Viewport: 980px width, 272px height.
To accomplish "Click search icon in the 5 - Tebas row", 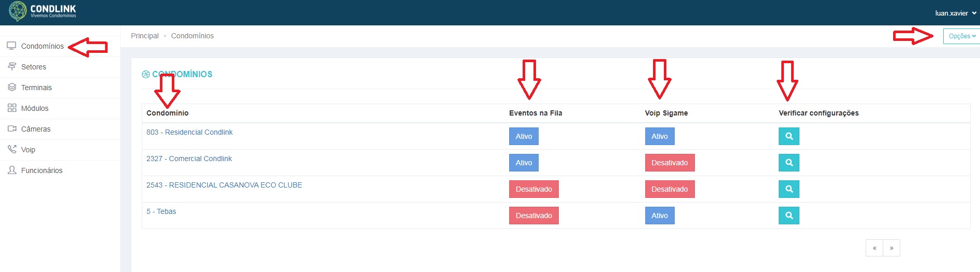I will 789,216.
